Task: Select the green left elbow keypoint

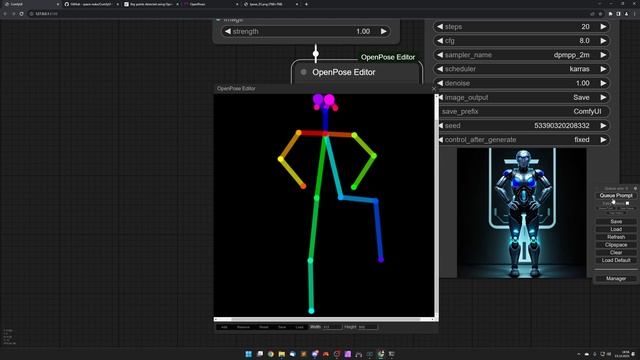Action: 374,156
